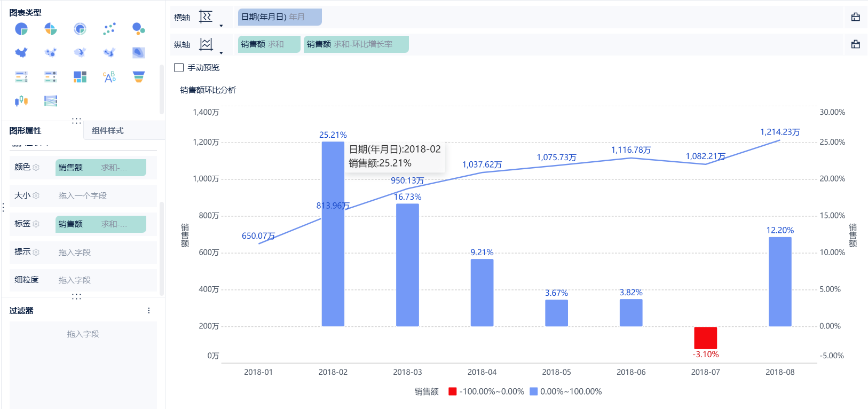868x409 pixels.
Task: Pick the point map chart type
Action: [x=51, y=52]
